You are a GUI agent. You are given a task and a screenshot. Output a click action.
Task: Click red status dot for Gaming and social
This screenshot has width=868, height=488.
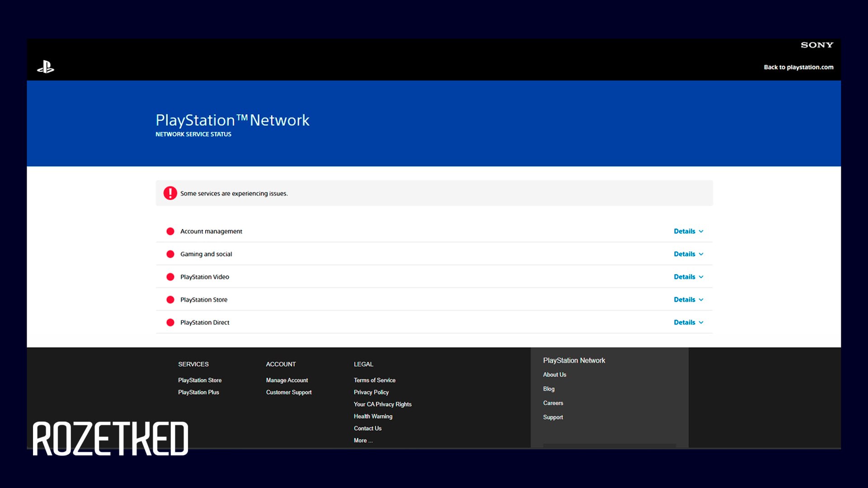170,254
